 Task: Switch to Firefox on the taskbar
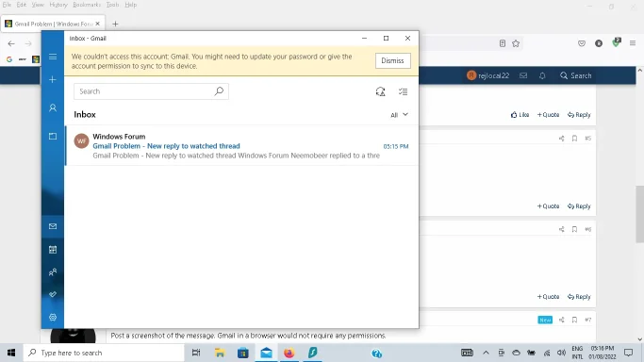click(x=289, y=353)
